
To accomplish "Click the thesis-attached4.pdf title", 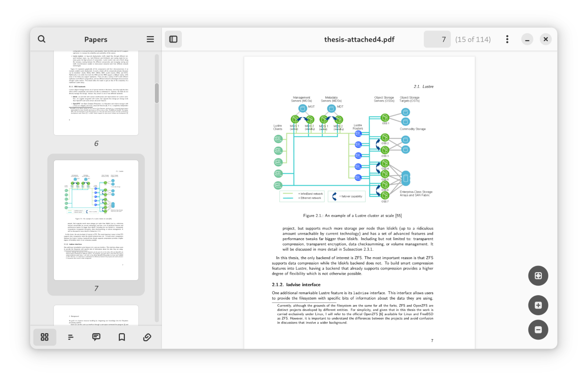I will click(x=359, y=39).
